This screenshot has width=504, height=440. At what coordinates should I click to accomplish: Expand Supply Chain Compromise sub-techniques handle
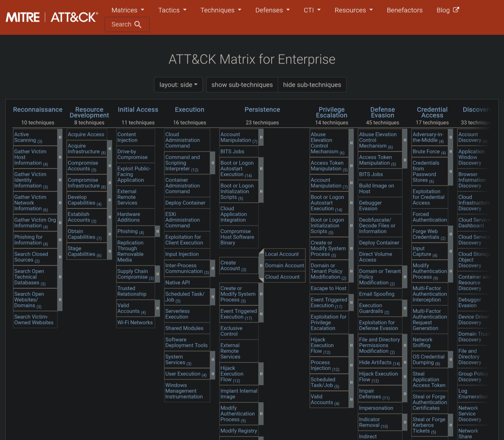pos(157,274)
